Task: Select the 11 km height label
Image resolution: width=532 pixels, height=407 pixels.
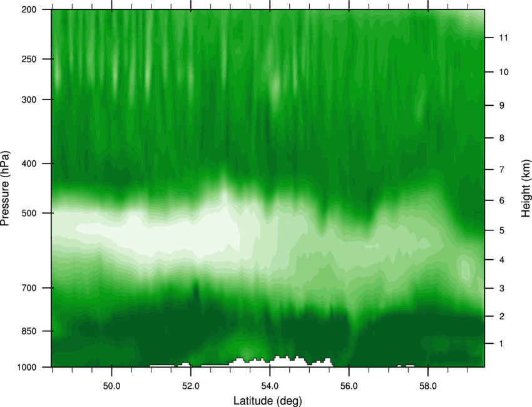Action: [x=504, y=38]
